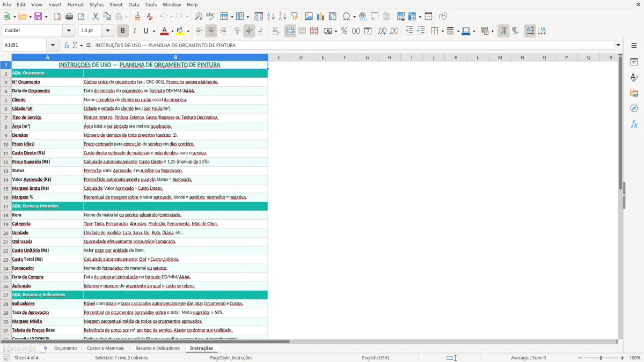Viewport: 644px width, 362px height.
Task: Click Zoom Out minus button
Action: (x=579, y=358)
